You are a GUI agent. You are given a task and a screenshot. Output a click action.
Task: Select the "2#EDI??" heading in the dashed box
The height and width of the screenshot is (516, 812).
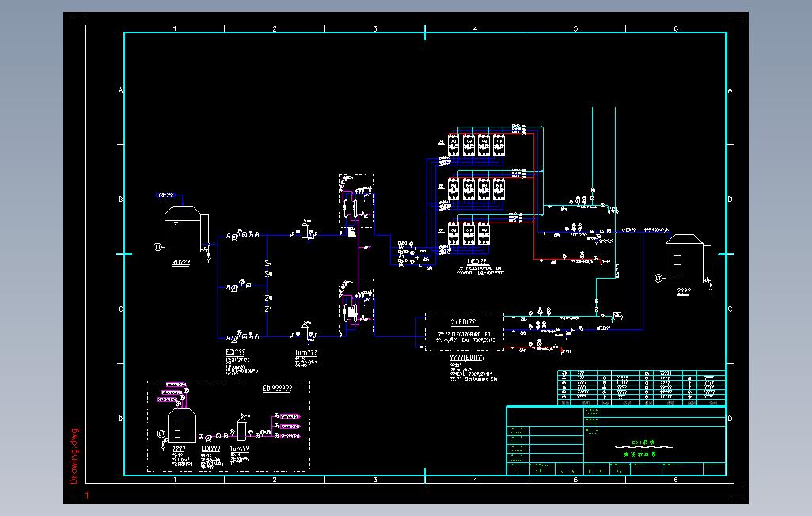(x=463, y=322)
